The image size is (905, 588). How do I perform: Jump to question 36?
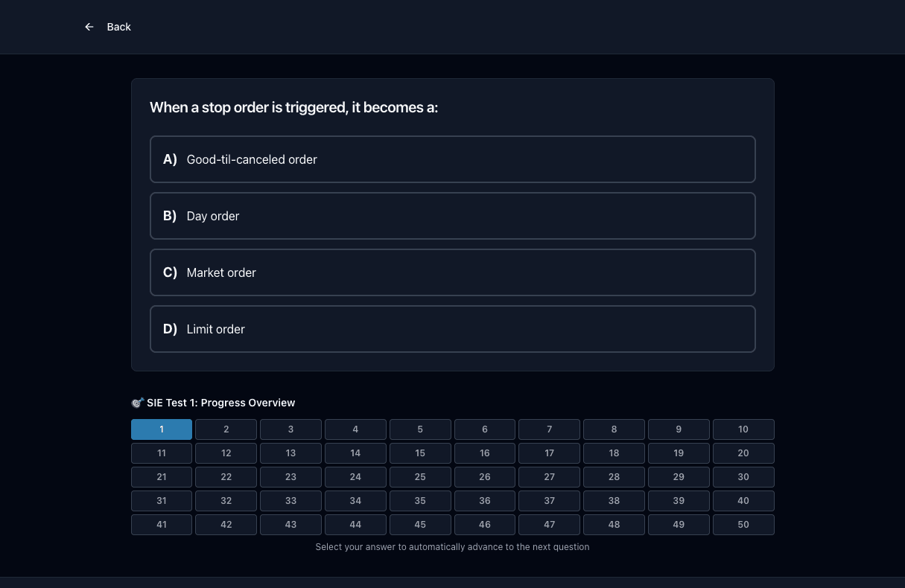pos(485,501)
